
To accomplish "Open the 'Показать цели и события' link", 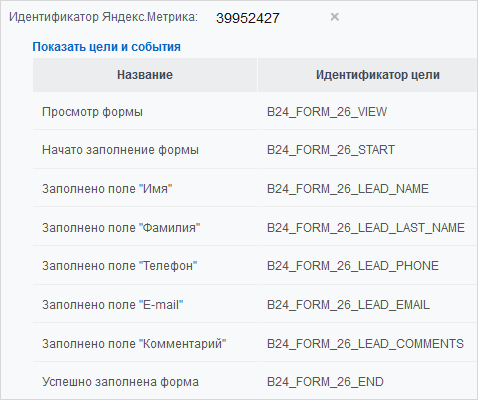I will 106,47.
